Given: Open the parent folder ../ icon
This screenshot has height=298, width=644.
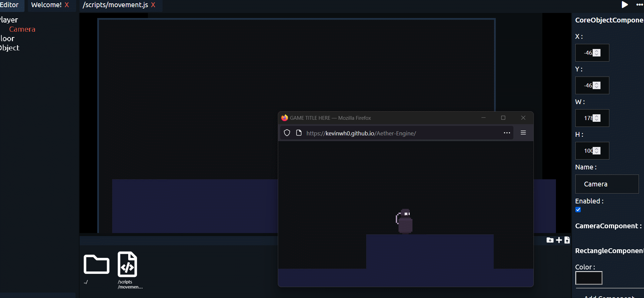Looking at the screenshot, I should click(96, 264).
